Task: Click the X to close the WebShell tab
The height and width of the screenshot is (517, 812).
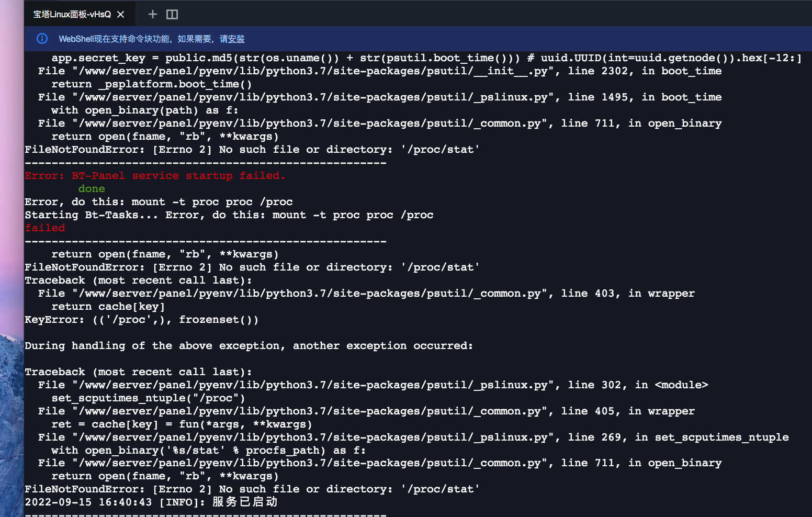Action: (120, 14)
